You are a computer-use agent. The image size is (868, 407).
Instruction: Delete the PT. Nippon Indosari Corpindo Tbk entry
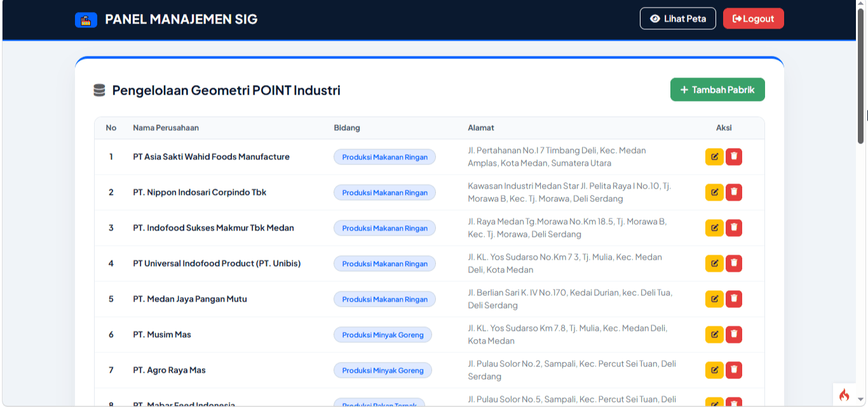[734, 192]
